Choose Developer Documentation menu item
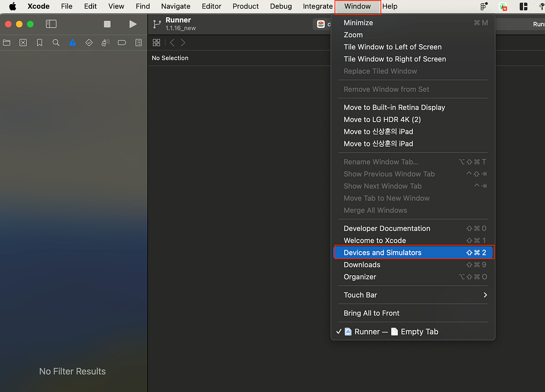 click(x=387, y=228)
